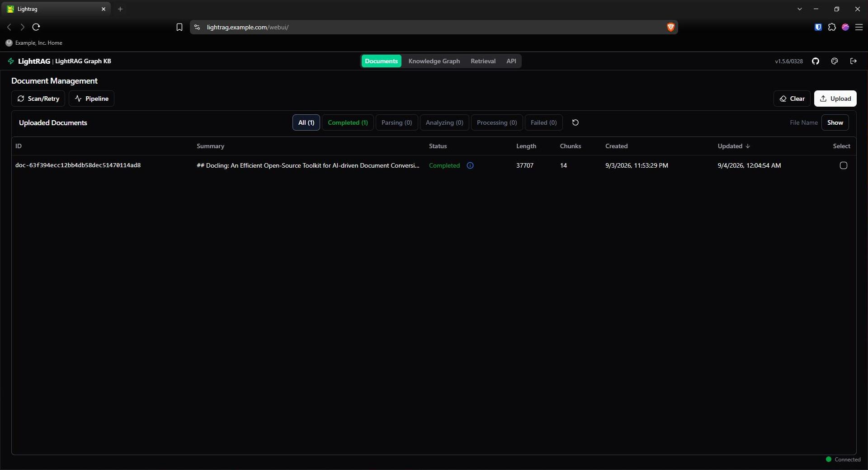Screen dimensions: 868x470
Task: Go forward in browser history
Action: click(22, 27)
